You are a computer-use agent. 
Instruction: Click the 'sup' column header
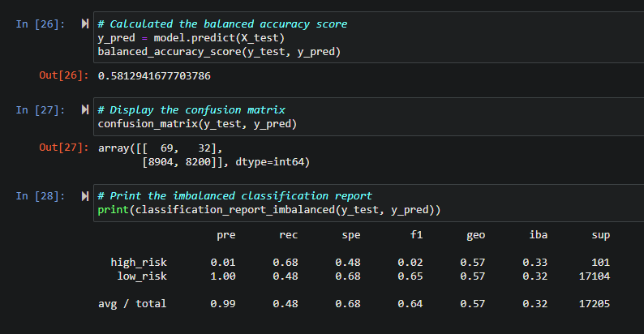click(600, 235)
